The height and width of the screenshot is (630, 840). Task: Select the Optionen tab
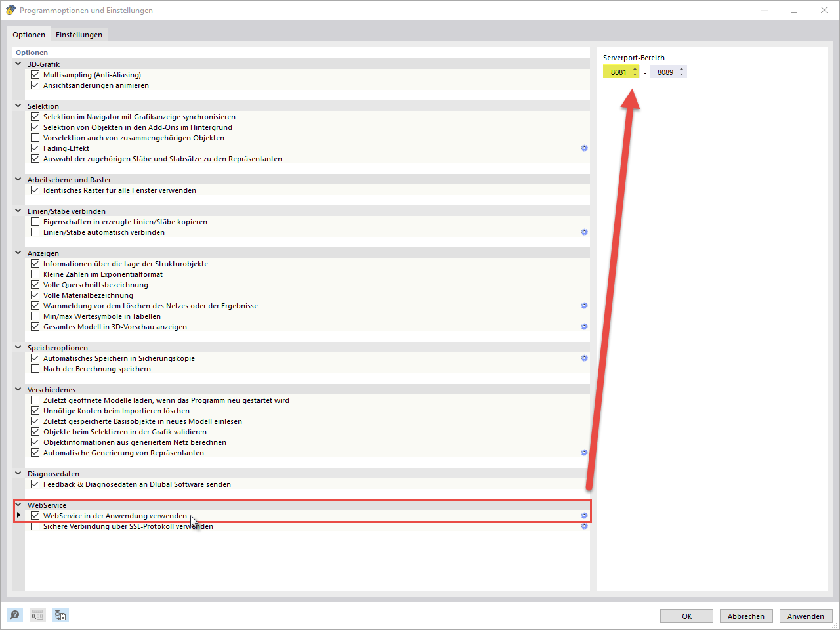[29, 33]
